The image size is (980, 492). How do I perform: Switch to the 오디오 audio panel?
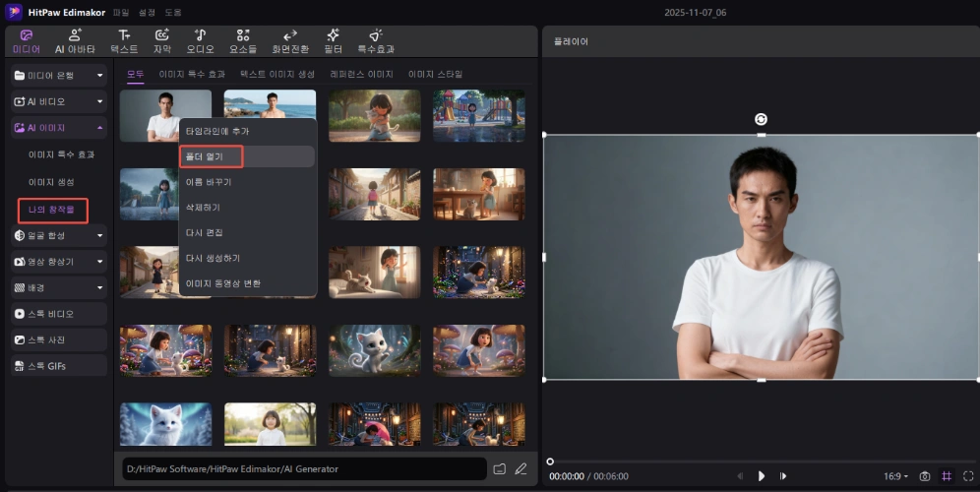coord(200,40)
